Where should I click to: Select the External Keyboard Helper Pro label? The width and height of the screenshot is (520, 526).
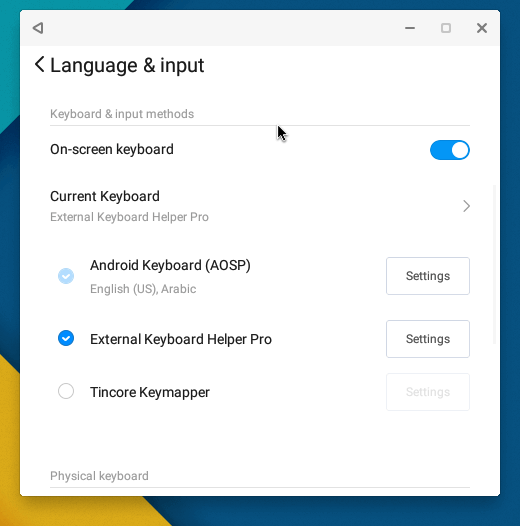181,339
